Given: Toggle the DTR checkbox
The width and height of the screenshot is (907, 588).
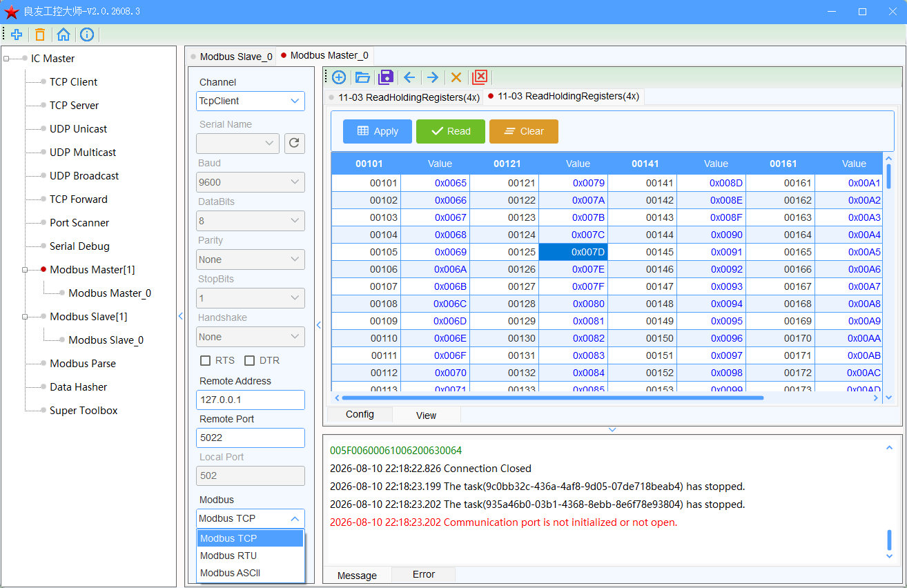Looking at the screenshot, I should tap(250, 360).
